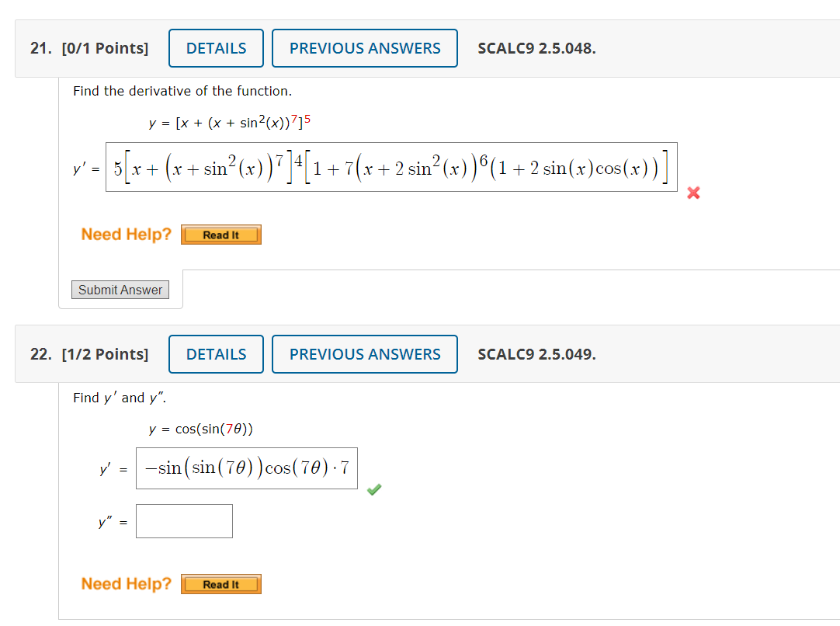Click the problem statement text in question 22
Viewport: 840px width, 626px height.
pyautogui.click(x=116, y=398)
